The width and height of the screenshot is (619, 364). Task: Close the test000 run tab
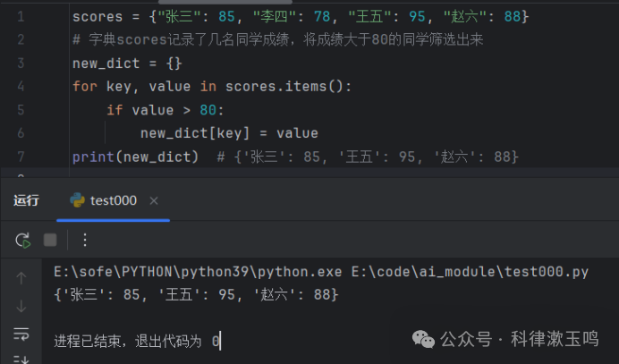point(154,201)
